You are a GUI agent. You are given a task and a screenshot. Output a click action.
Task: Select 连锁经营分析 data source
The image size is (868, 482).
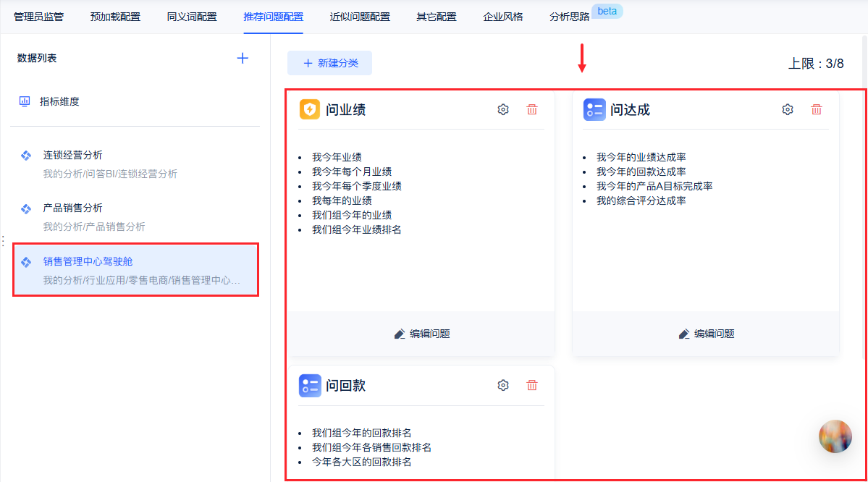click(x=135, y=164)
